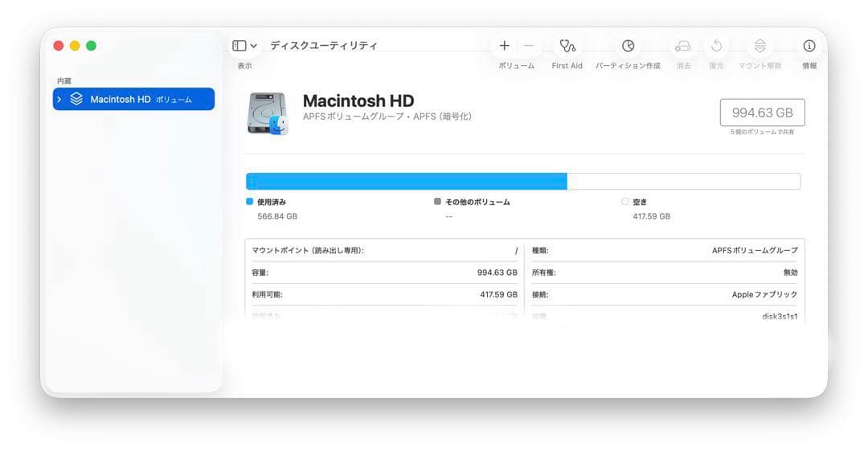Screen dimensions: 868x451
Task: Click the APFSボリュームグループ・APFS (暗号化) subtitle
Action: coord(387,117)
